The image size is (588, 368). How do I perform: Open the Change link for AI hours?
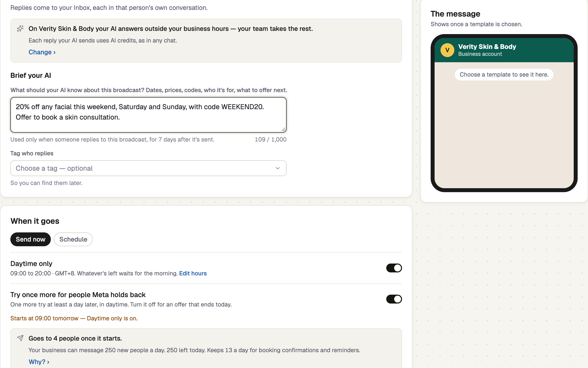(x=42, y=52)
